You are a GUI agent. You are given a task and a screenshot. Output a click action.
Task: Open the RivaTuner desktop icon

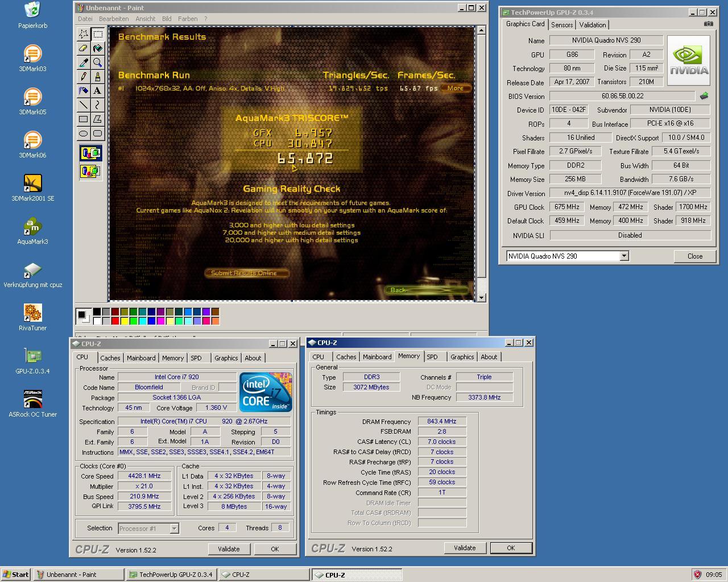point(32,318)
